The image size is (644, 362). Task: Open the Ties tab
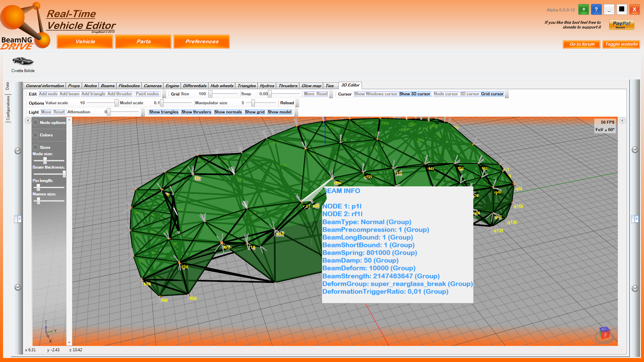(330, 86)
